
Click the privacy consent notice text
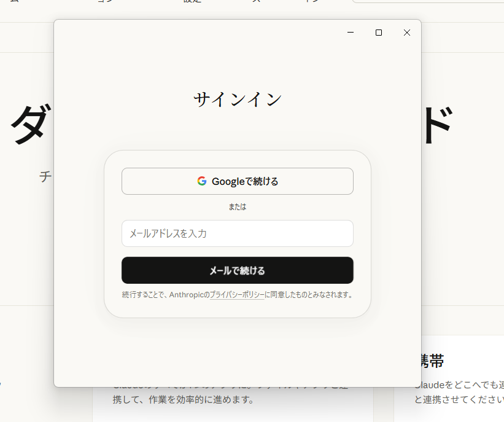237,294
